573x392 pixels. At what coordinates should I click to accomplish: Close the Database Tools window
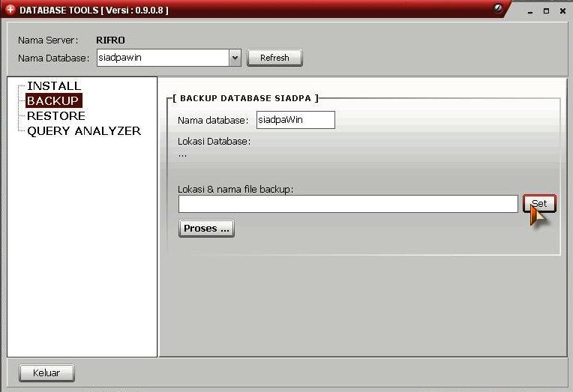(562, 11)
